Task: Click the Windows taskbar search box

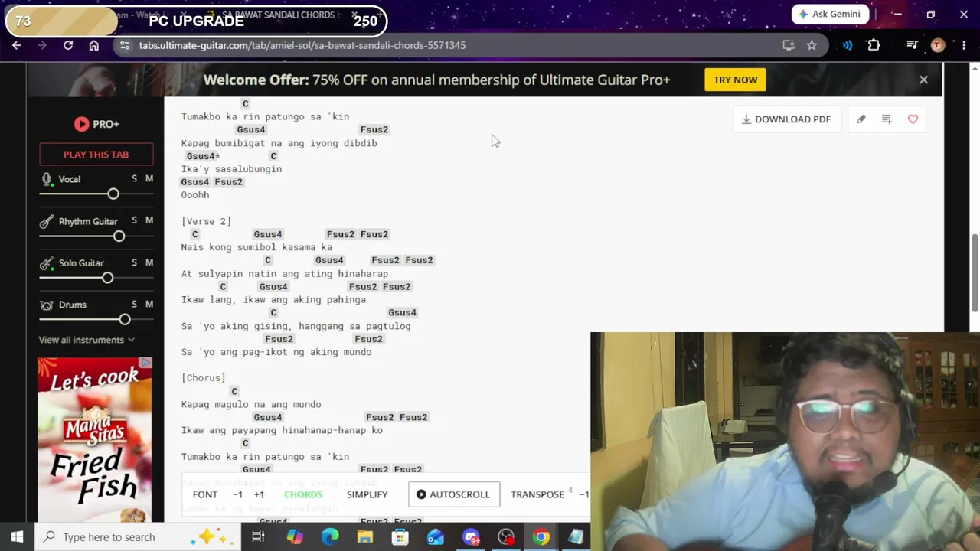Action: click(138, 537)
